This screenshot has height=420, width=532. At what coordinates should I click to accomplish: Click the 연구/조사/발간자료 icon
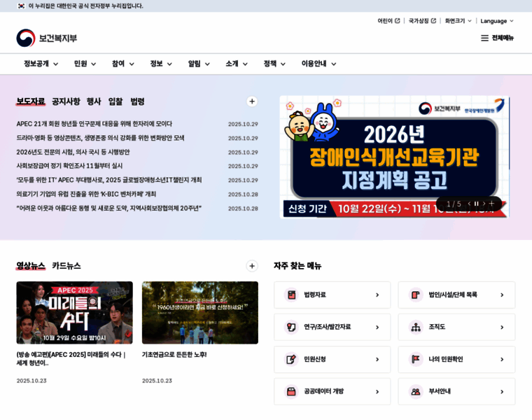[x=291, y=327]
